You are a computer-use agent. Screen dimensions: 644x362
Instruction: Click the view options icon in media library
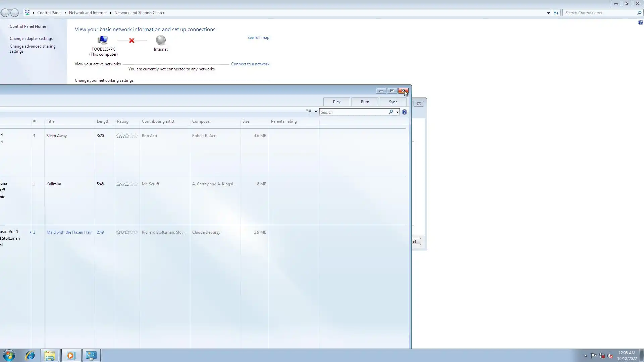pos(309,112)
